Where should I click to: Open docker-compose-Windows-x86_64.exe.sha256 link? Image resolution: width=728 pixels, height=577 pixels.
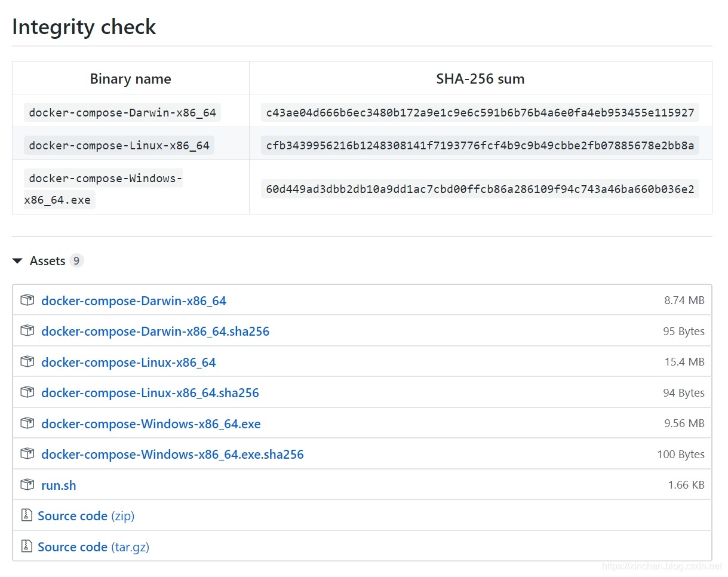[173, 454]
